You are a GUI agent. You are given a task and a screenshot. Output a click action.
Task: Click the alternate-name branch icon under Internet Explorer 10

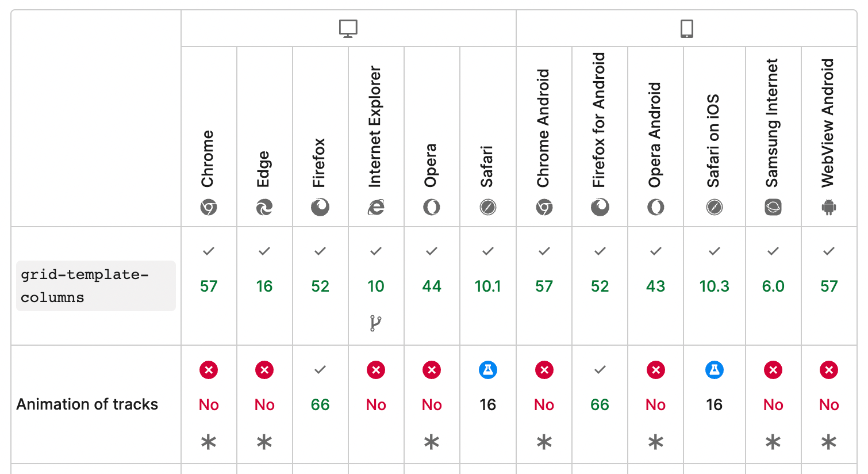pos(375,323)
